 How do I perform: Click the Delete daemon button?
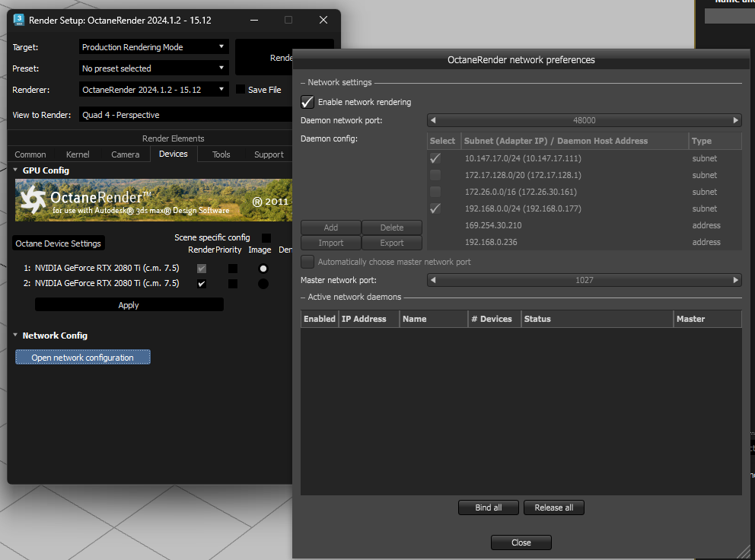392,228
